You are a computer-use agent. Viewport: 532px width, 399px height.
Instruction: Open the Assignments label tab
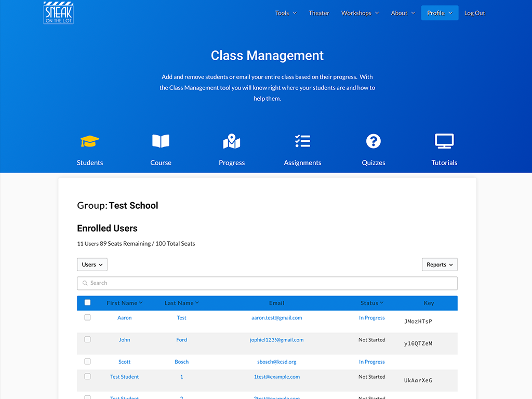click(302, 163)
